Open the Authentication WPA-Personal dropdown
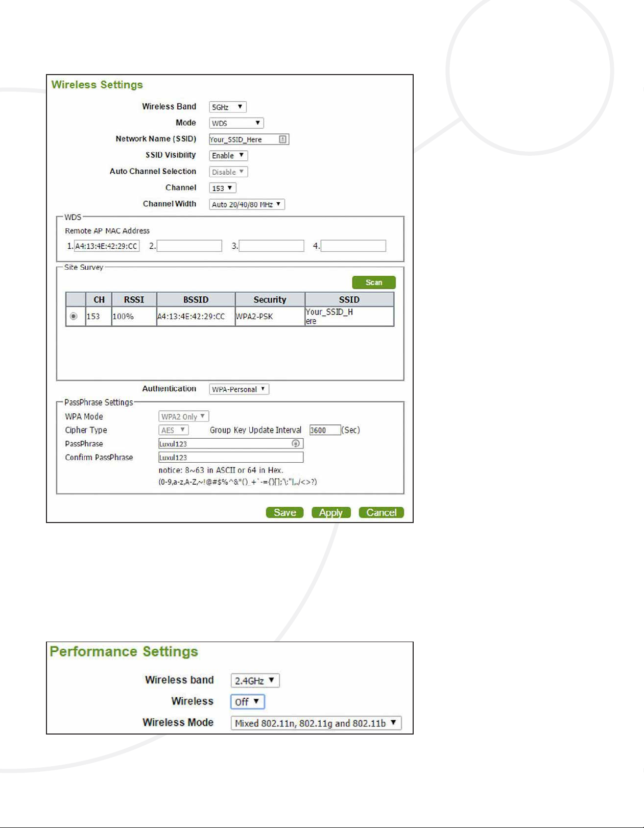The height and width of the screenshot is (828, 644). [x=238, y=389]
